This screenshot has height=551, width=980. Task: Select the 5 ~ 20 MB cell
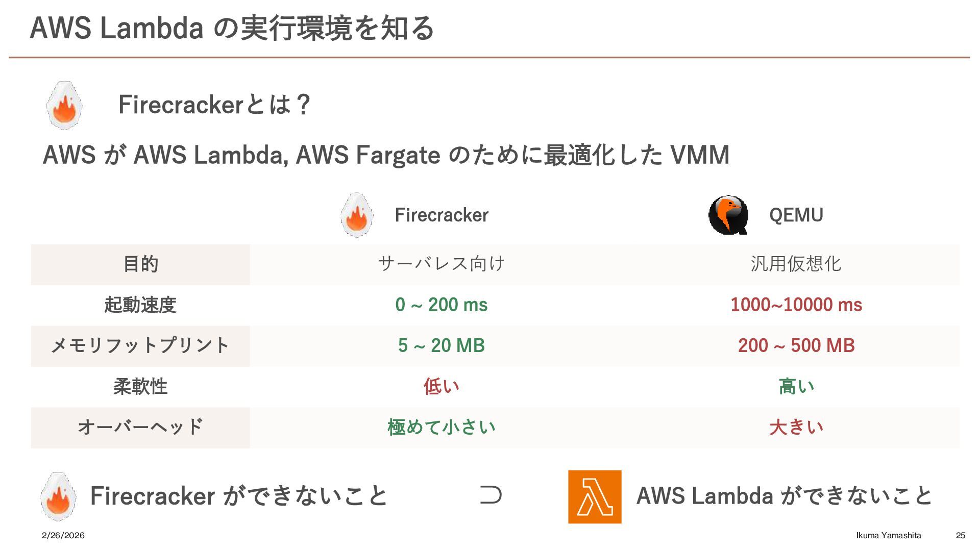coord(442,346)
